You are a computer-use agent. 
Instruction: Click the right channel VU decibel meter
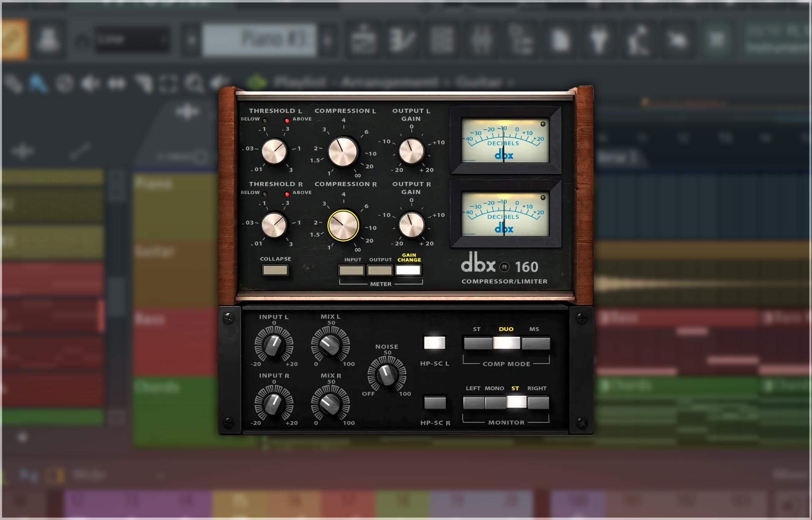(505, 214)
